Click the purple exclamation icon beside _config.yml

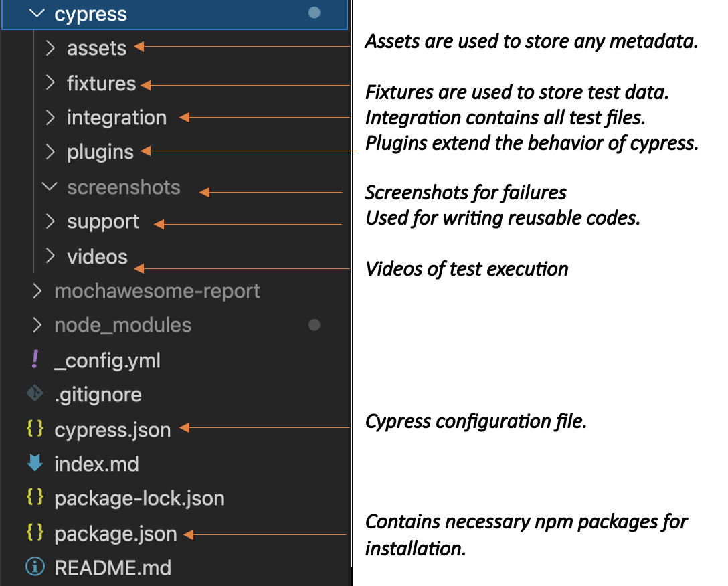(x=35, y=360)
